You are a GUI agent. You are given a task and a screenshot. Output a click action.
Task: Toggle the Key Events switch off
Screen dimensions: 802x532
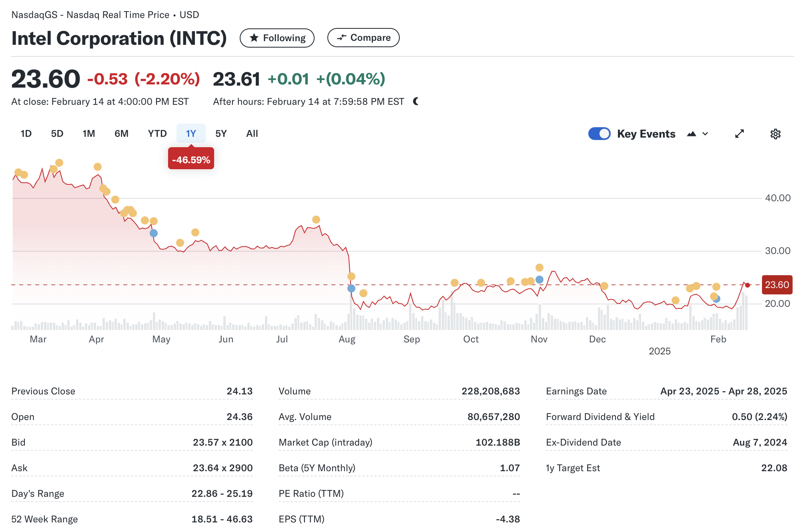[x=599, y=134]
